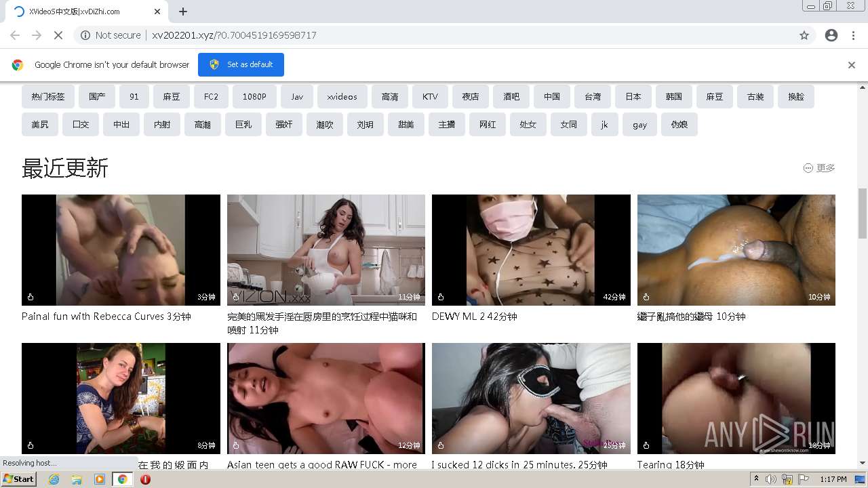Image resolution: width=868 pixels, height=488 pixels.
Task: Select the 韩国 tag
Action: click(x=674, y=97)
